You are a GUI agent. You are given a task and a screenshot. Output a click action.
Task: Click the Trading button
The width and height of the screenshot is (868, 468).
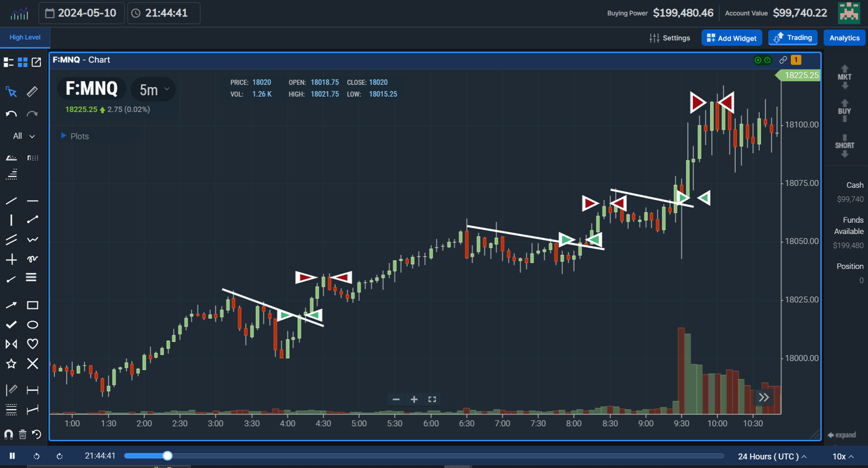[793, 37]
